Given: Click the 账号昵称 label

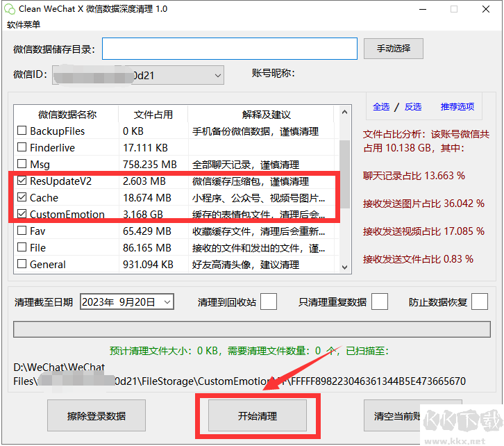Looking at the screenshot, I should coord(274,74).
